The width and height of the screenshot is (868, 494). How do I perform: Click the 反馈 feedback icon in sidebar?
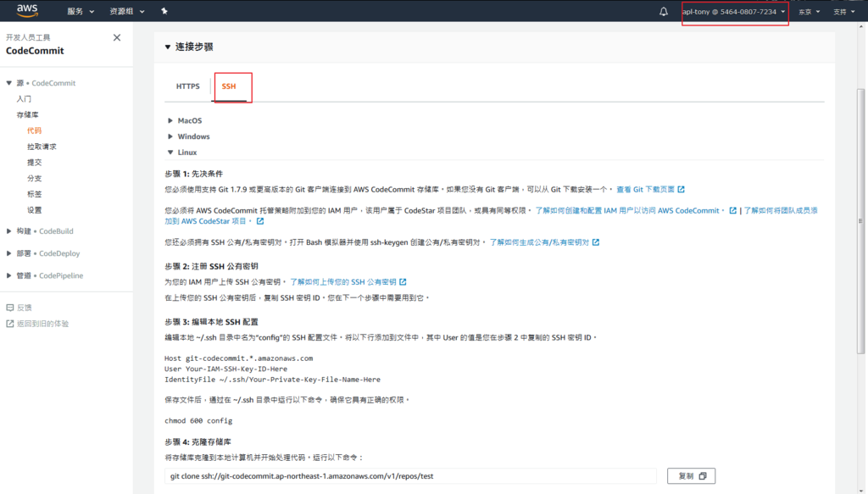pos(10,308)
